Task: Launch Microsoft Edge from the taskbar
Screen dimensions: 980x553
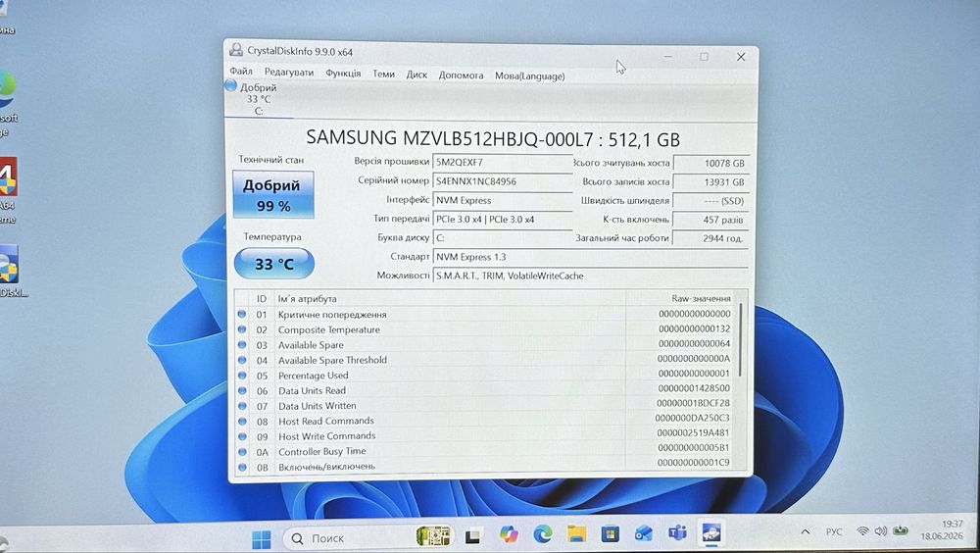Action: point(543,534)
